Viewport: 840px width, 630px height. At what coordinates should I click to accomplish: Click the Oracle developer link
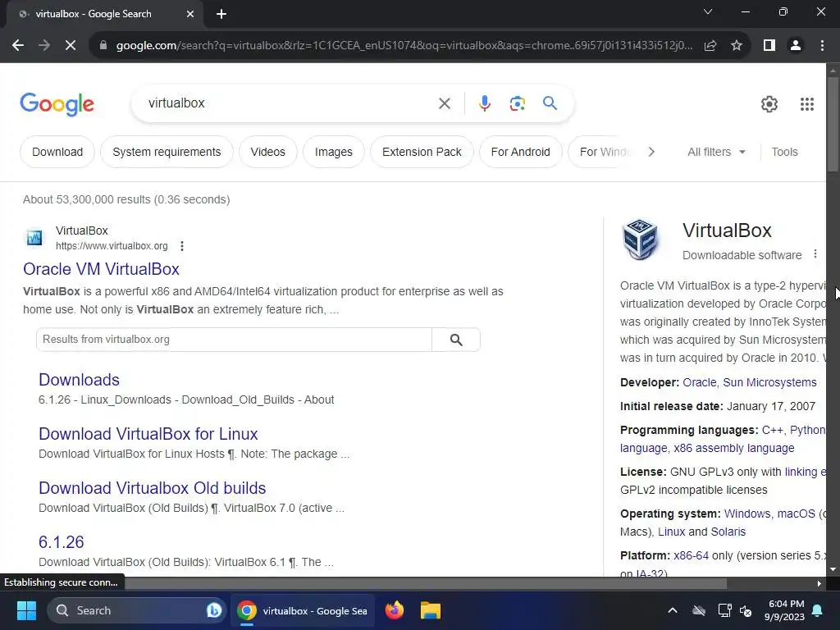pyautogui.click(x=699, y=382)
